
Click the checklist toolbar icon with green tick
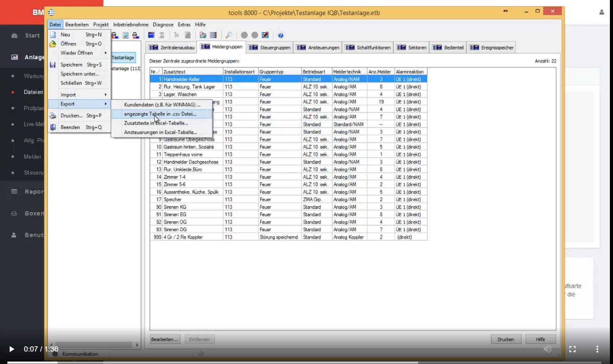pyautogui.click(x=125, y=35)
